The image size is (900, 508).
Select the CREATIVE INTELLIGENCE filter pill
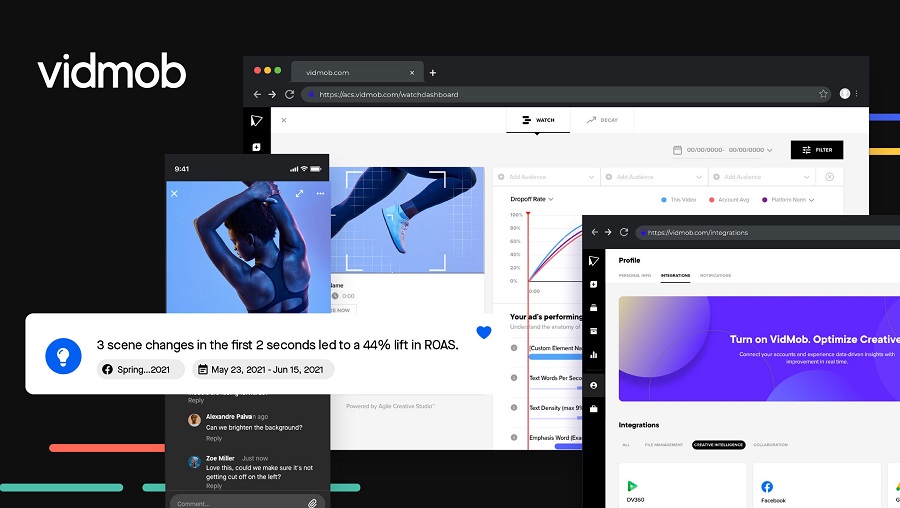719,445
